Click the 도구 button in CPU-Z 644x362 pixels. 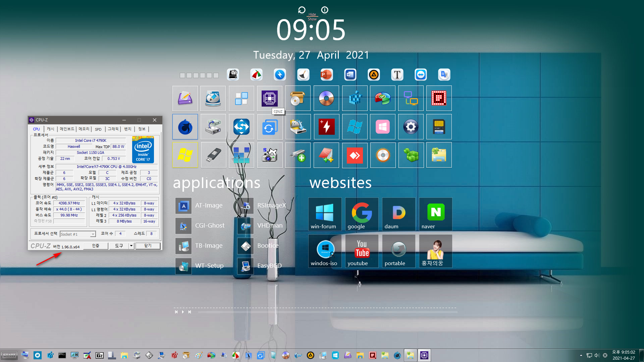119,246
